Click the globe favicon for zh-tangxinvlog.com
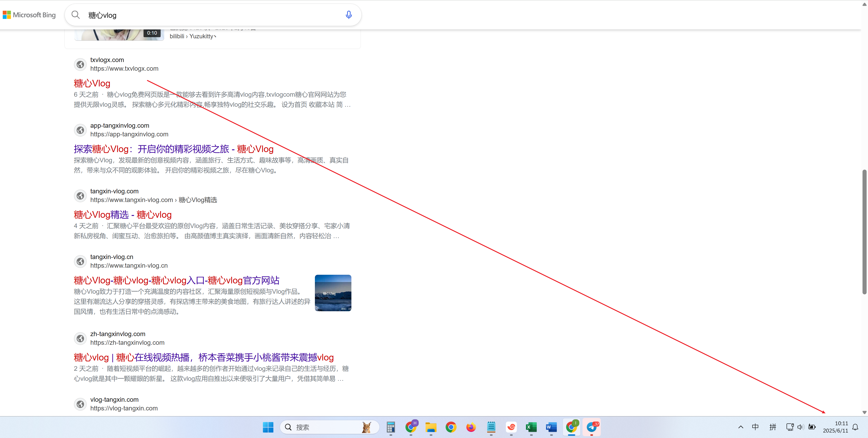This screenshot has height=438, width=868. 80,338
